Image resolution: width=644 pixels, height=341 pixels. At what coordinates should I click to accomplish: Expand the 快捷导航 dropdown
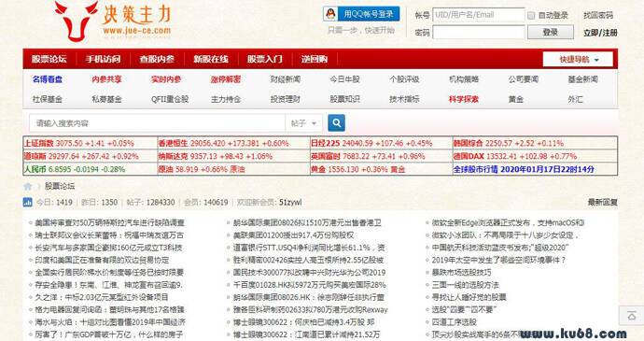tap(578, 59)
